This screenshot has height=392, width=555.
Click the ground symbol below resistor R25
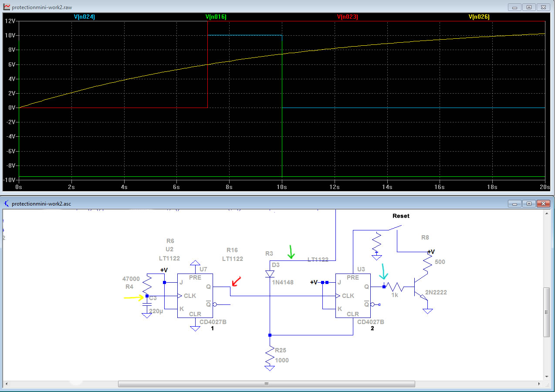click(x=270, y=368)
